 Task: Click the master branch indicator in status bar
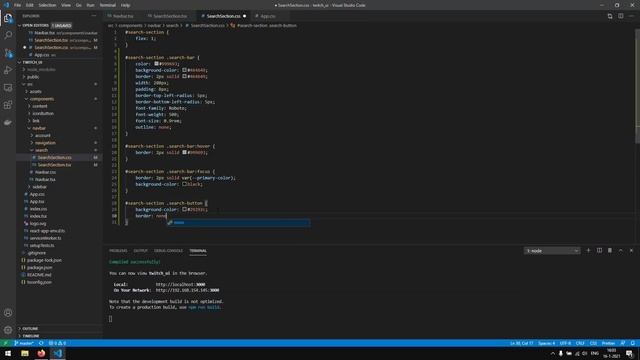point(24,343)
